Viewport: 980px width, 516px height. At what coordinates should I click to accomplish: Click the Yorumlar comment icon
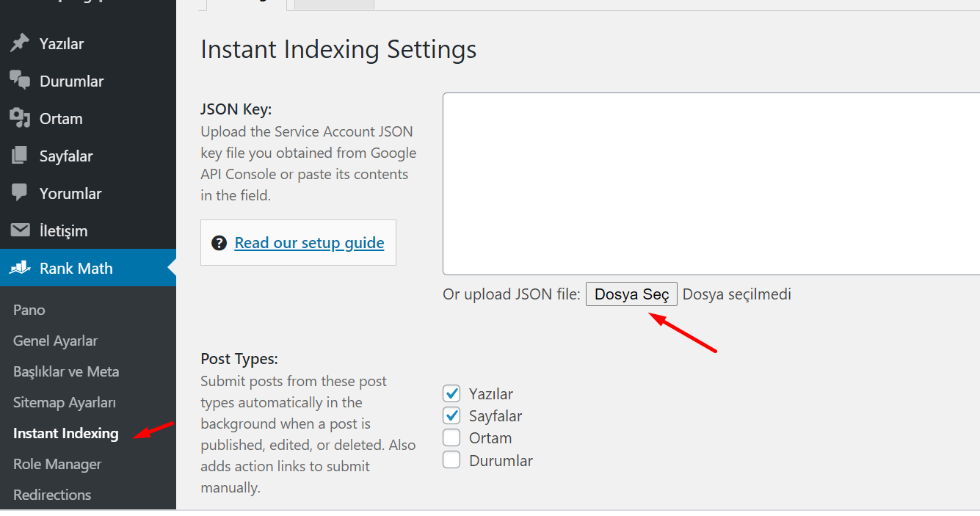20,193
